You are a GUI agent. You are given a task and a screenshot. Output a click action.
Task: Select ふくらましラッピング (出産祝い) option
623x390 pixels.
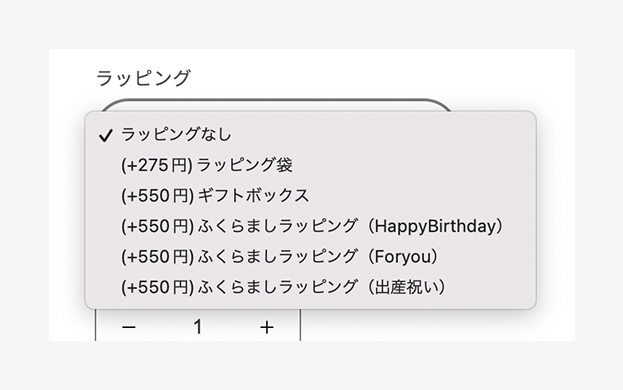coord(311,287)
